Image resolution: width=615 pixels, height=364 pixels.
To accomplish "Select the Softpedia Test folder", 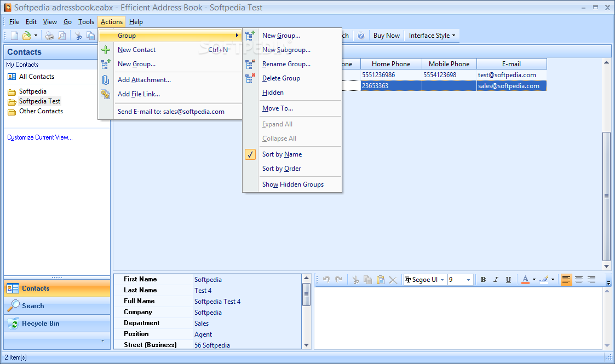I will (x=39, y=101).
